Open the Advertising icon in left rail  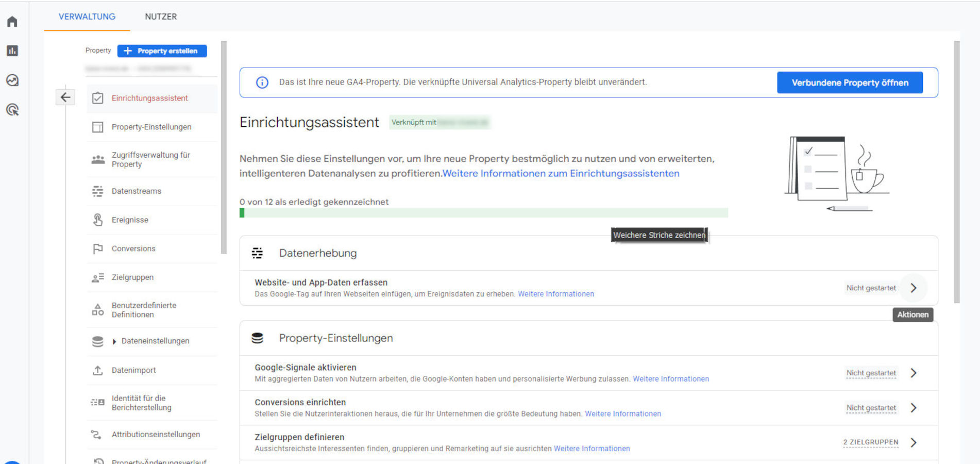pos(12,110)
